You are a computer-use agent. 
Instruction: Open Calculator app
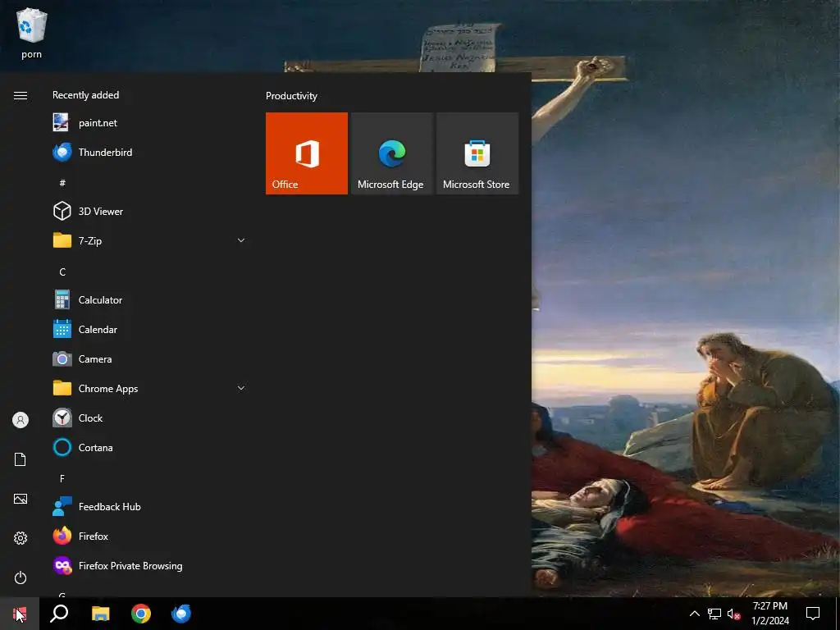150,300
